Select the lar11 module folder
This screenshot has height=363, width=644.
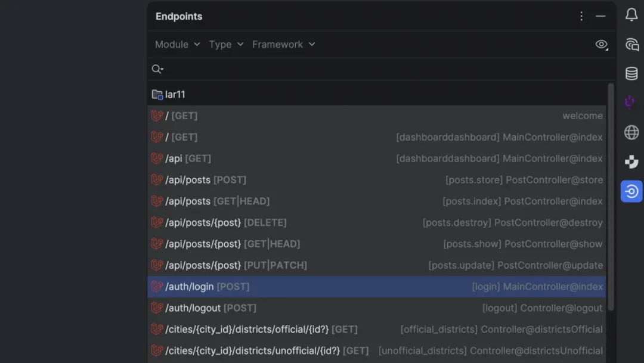coord(175,95)
